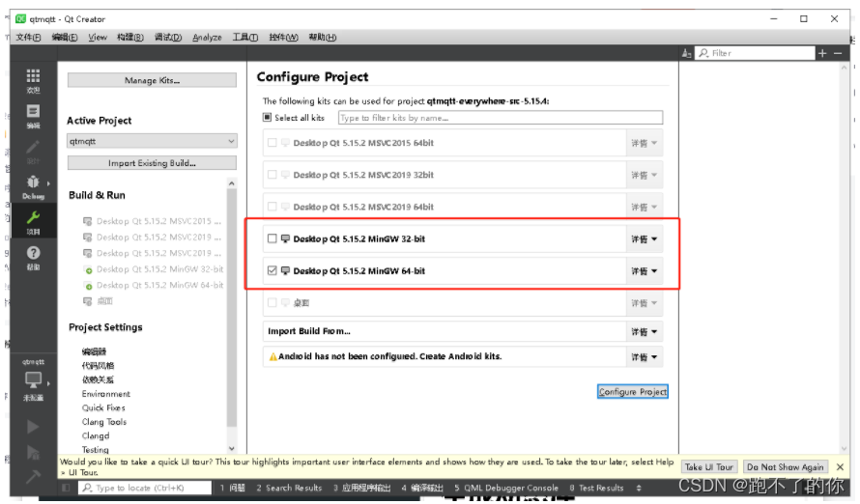Click the Take UI Tour button
This screenshot has width=860, height=504.
coord(708,466)
